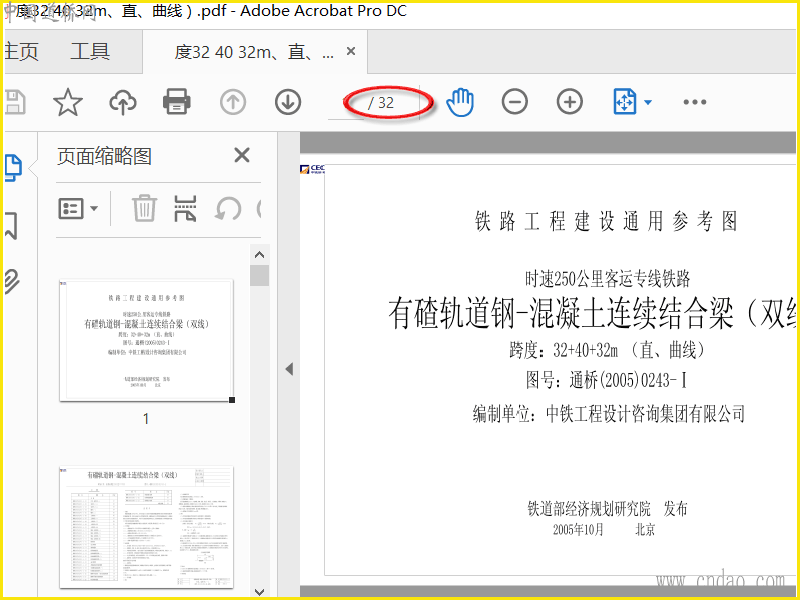Click the page number input field
This screenshot has width=800, height=600.
347,103
